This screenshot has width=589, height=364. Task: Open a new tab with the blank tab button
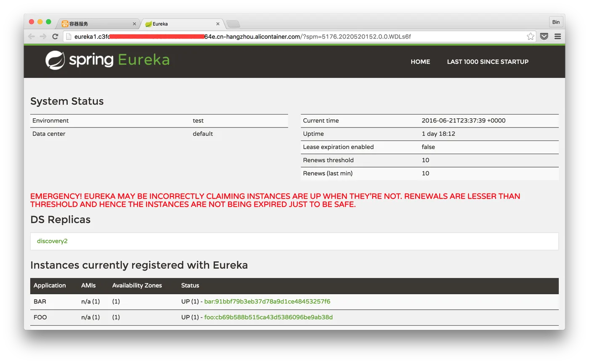pos(233,24)
